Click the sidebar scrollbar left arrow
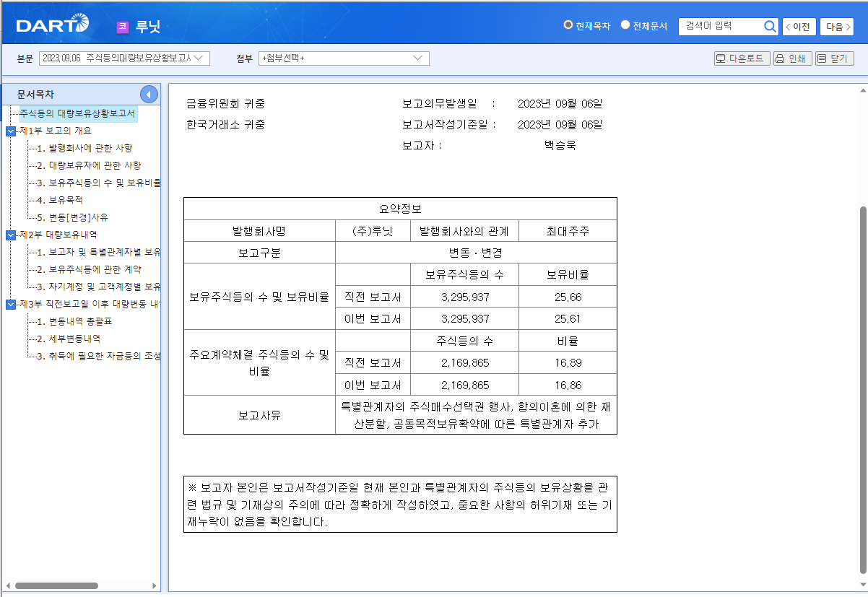Screen dimensions: 868x597 pos(6,585)
